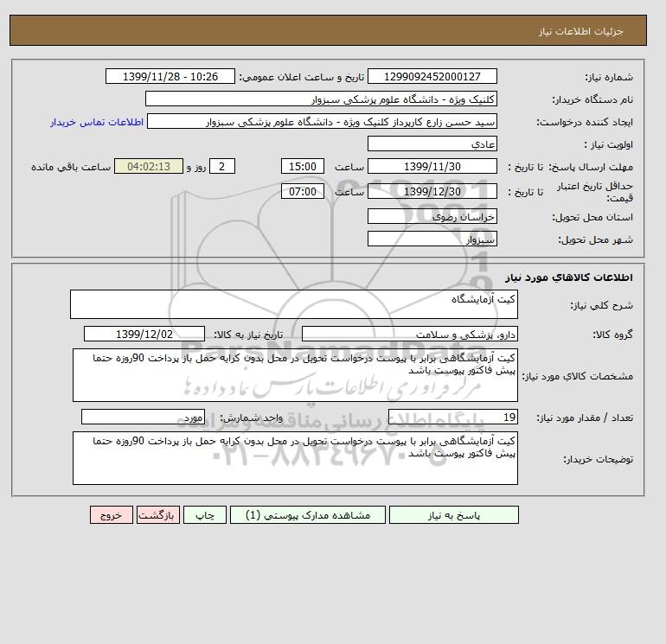Click the label اولویت نیاز
This screenshot has height=644, width=666.
pyautogui.click(x=608, y=144)
